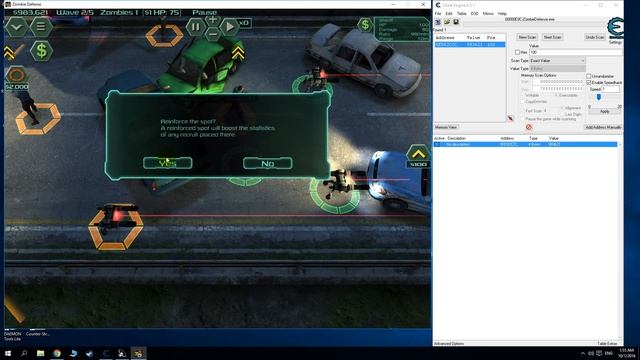Image resolution: width=640 pixels, height=360 pixels.
Task: Open the game hamburger menu hexagon
Action: (41, 27)
